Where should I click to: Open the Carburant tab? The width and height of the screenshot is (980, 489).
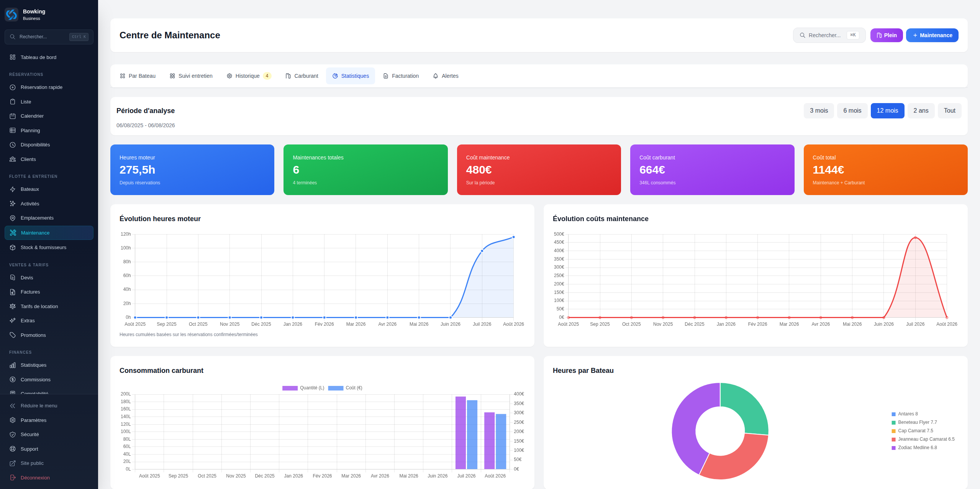[x=302, y=76]
